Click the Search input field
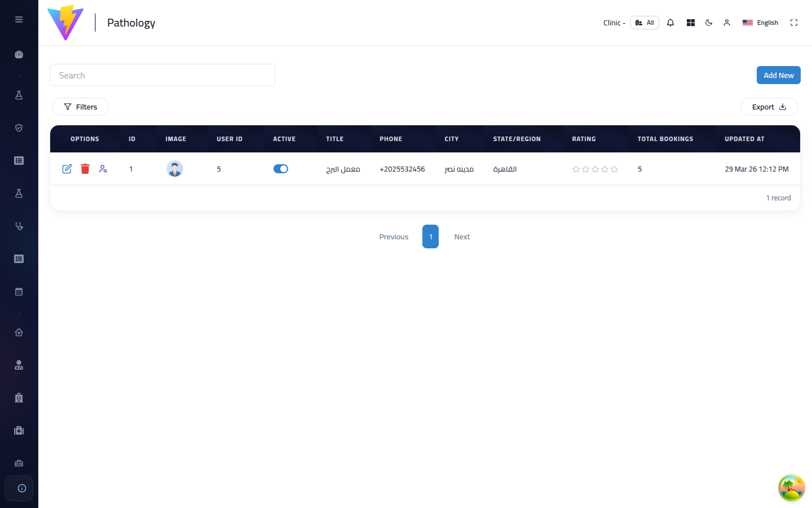The image size is (812, 508). pyautogui.click(x=162, y=75)
